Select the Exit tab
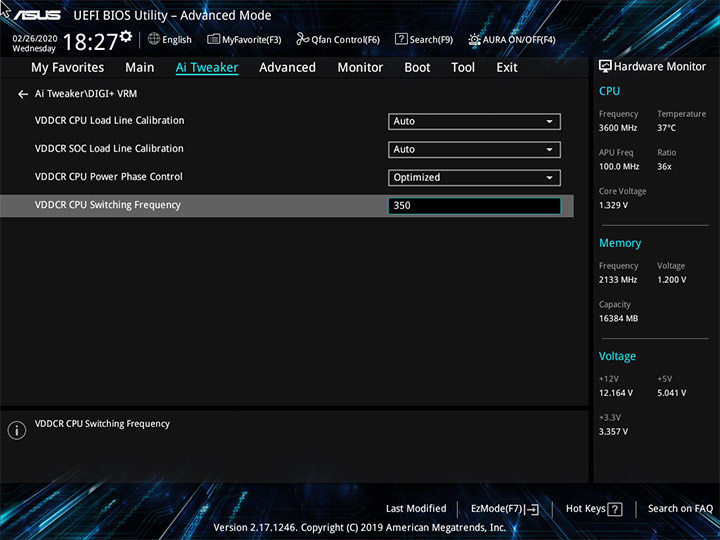This screenshot has width=720, height=540. (x=507, y=68)
